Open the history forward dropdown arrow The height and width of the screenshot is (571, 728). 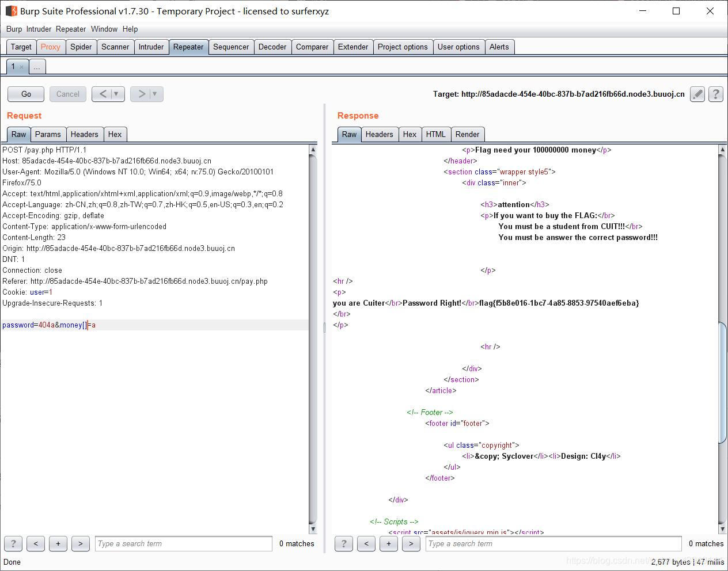point(156,94)
